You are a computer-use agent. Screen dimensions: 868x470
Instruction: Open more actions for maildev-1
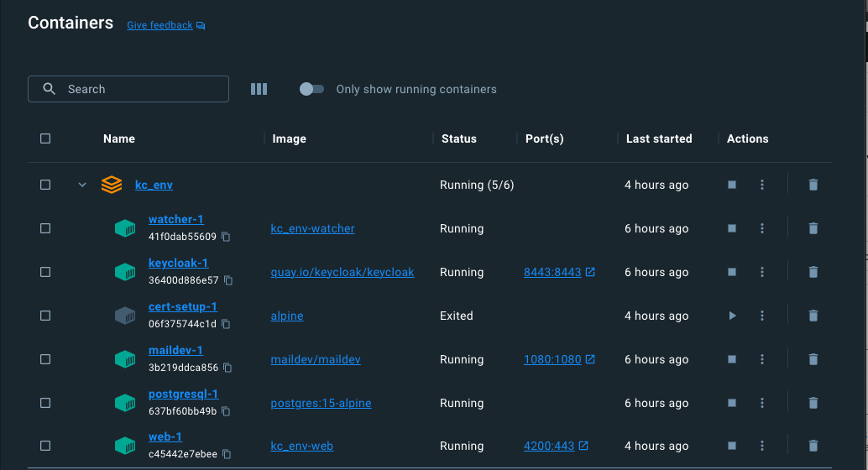762,359
